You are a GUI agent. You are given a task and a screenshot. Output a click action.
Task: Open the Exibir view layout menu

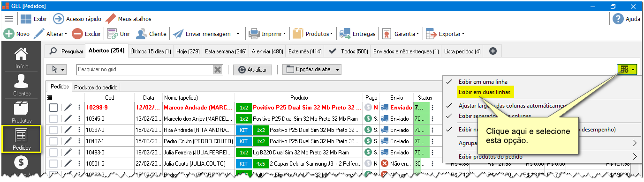point(34,19)
